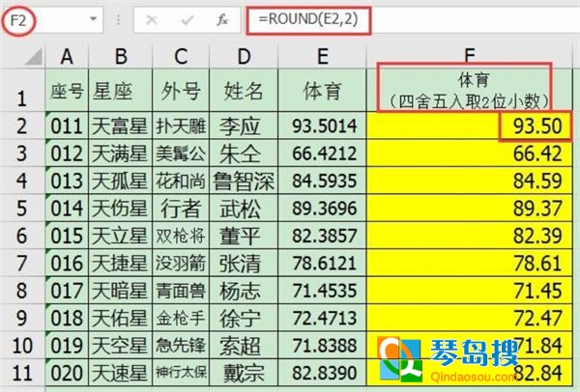The height and width of the screenshot is (392, 580).
Task: Select column B header
Action: 121,57
